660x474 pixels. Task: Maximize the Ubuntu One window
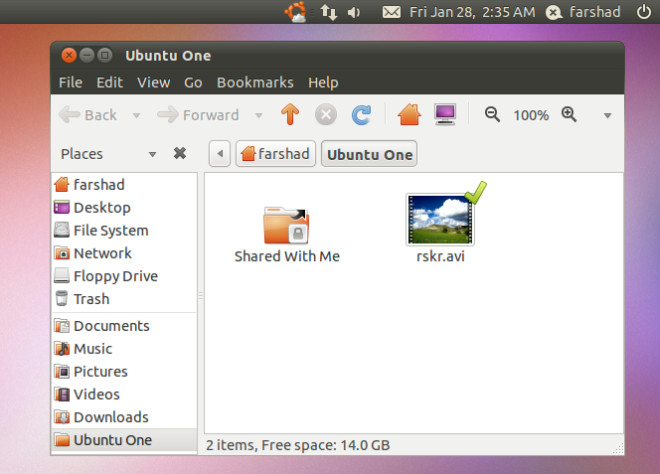coord(105,55)
